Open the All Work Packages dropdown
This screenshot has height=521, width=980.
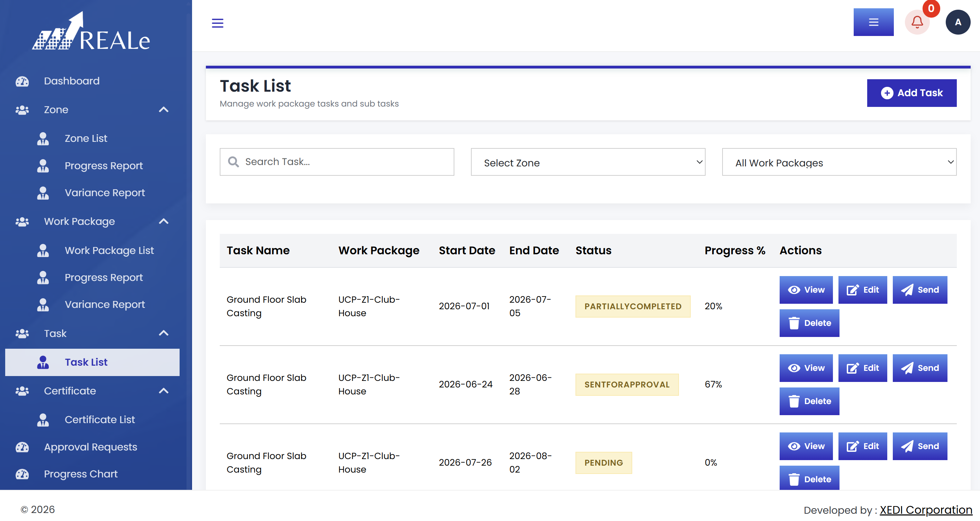pyautogui.click(x=839, y=162)
